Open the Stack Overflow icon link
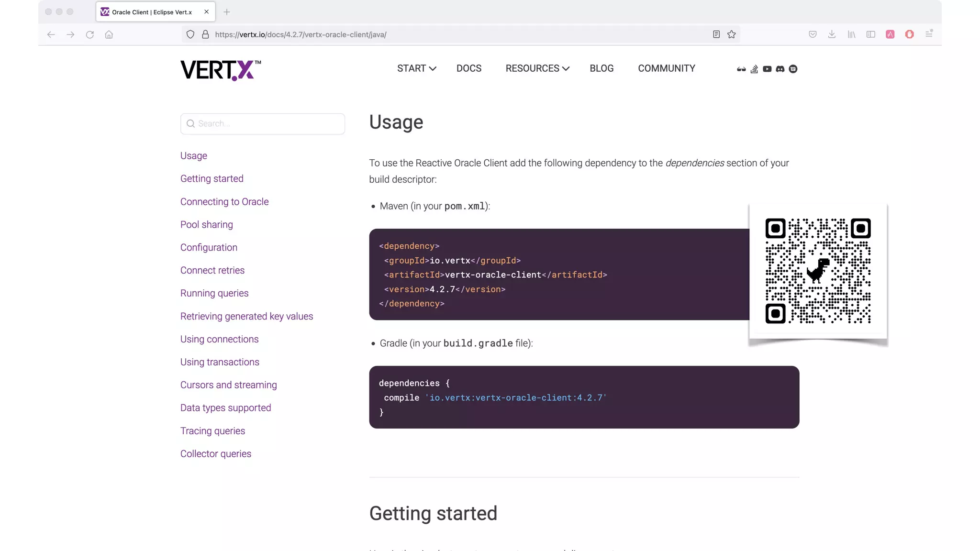The height and width of the screenshot is (551, 980). pyautogui.click(x=754, y=69)
